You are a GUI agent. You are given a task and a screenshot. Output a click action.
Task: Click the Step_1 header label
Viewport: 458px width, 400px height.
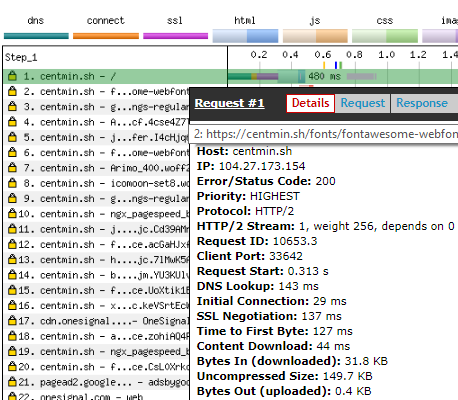pos(21,58)
